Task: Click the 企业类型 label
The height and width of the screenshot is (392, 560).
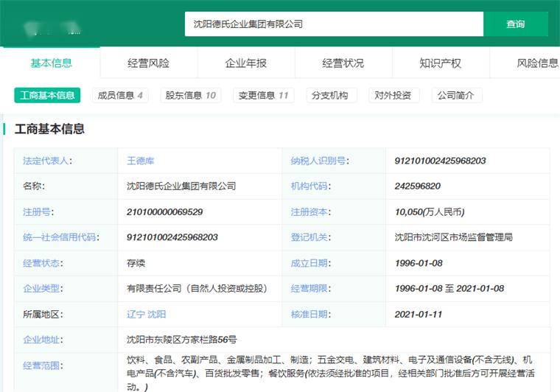Action: (x=43, y=288)
